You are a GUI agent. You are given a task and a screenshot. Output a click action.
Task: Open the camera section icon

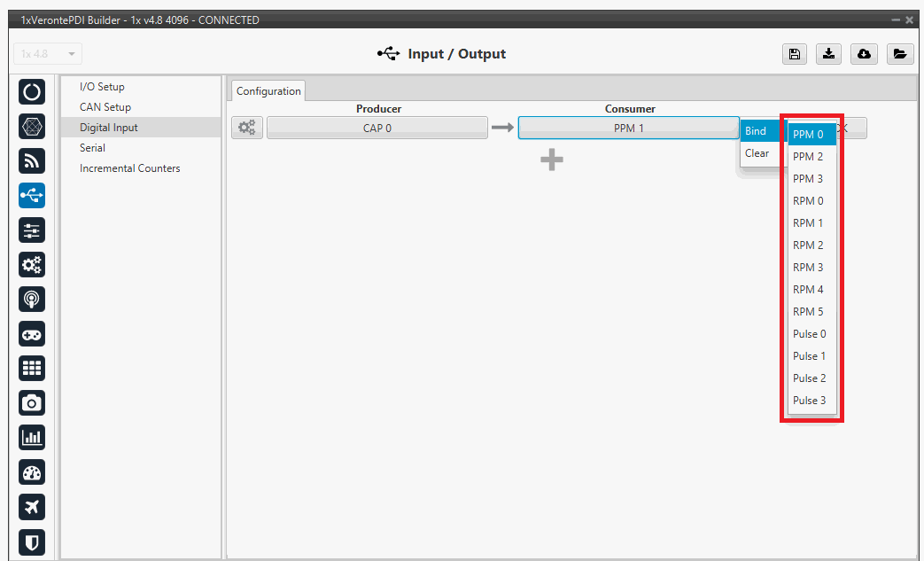(x=32, y=403)
